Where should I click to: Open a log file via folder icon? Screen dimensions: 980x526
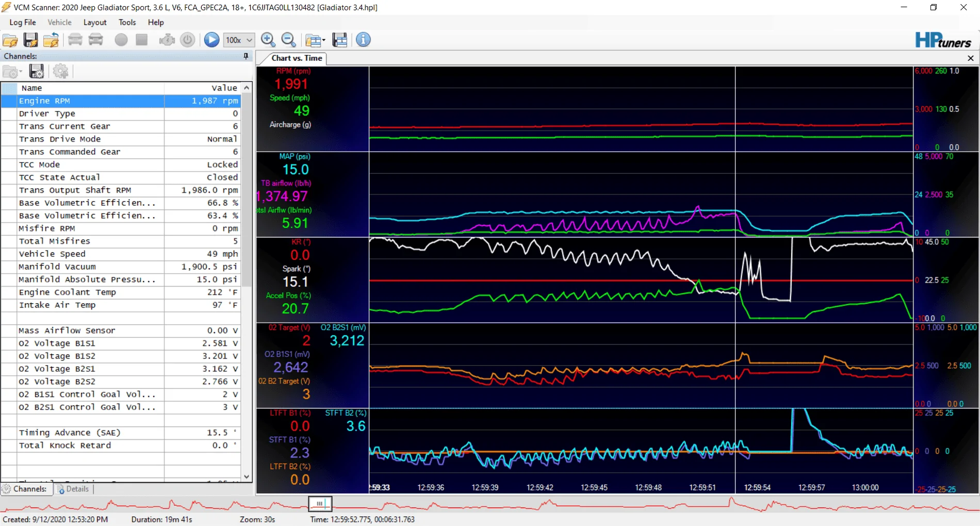[x=10, y=40]
